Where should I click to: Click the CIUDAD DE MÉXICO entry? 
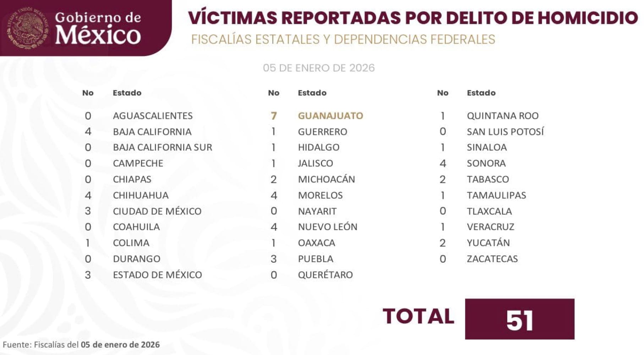pos(157,211)
